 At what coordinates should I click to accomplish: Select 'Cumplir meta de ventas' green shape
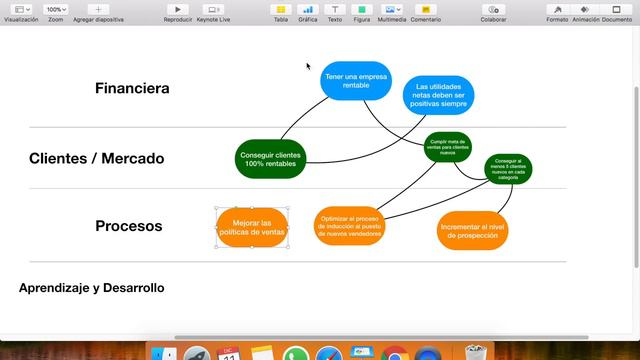tap(448, 147)
